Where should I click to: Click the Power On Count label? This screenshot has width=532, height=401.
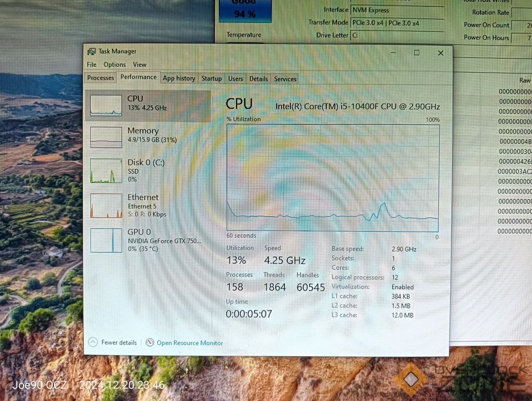pyautogui.click(x=487, y=25)
